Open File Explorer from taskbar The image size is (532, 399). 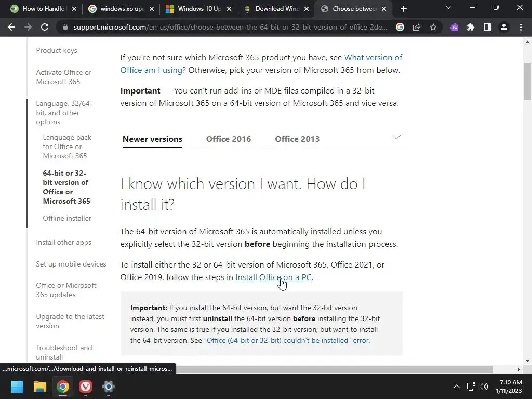tap(39, 387)
